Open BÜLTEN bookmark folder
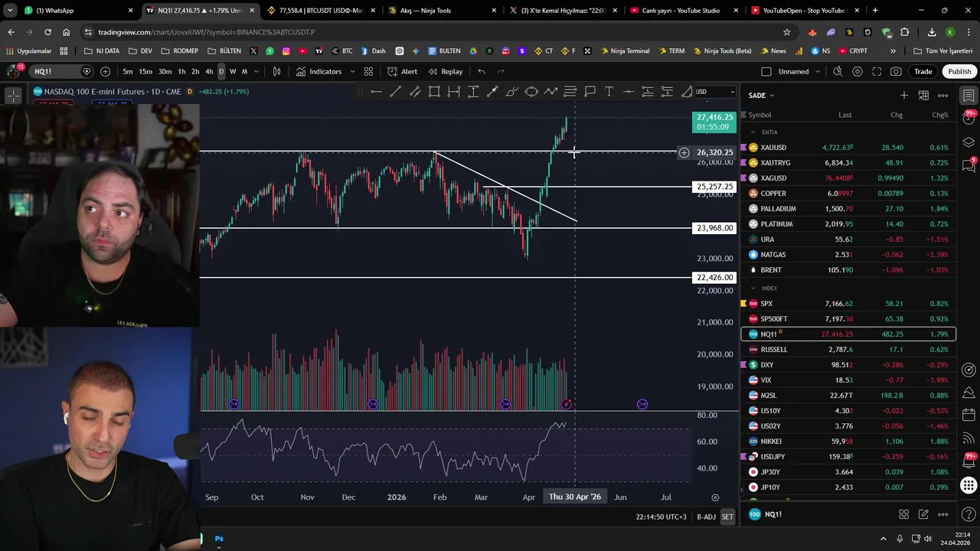This screenshot has height=551, width=980. coord(224,51)
